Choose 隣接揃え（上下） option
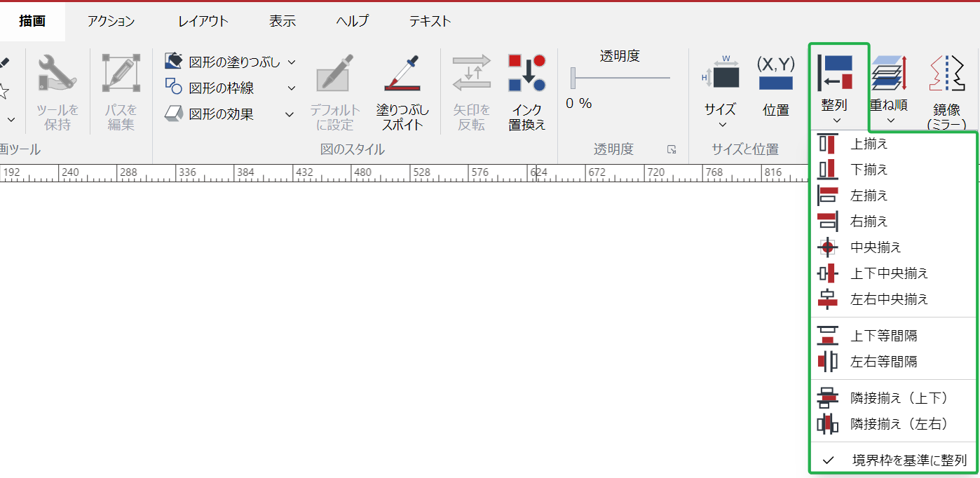 pyautogui.click(x=893, y=398)
